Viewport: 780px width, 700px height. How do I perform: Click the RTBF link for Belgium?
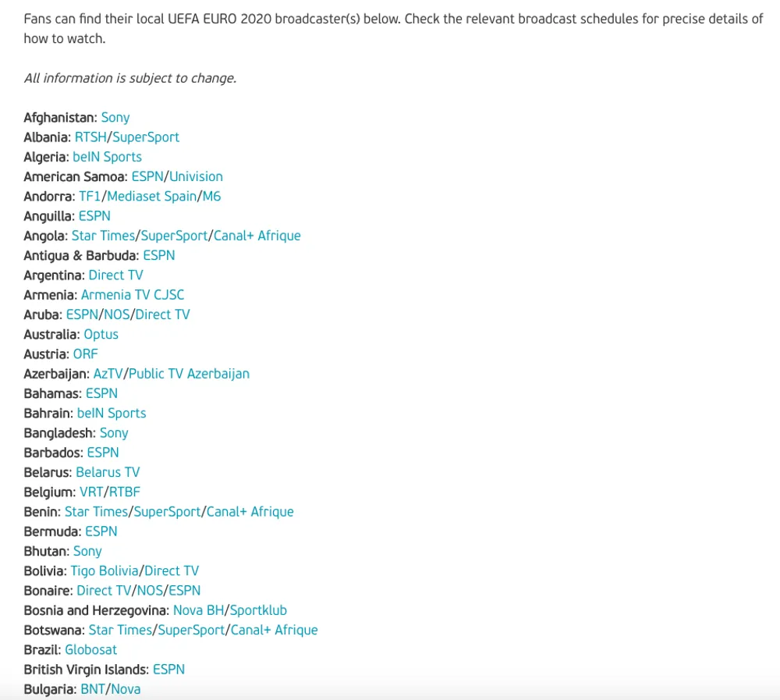coord(125,492)
